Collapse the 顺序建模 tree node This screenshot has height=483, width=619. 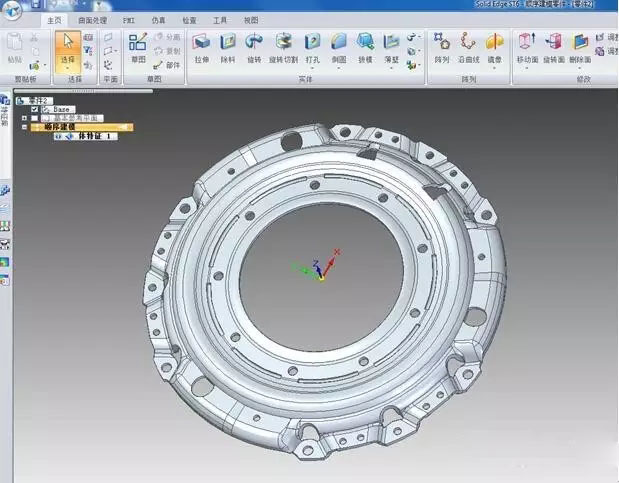[24, 127]
